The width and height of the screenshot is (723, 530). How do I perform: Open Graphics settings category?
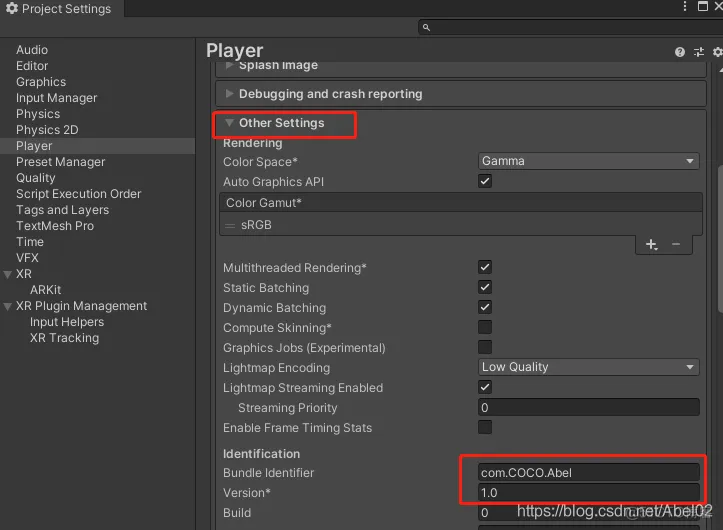pyautogui.click(x=41, y=82)
